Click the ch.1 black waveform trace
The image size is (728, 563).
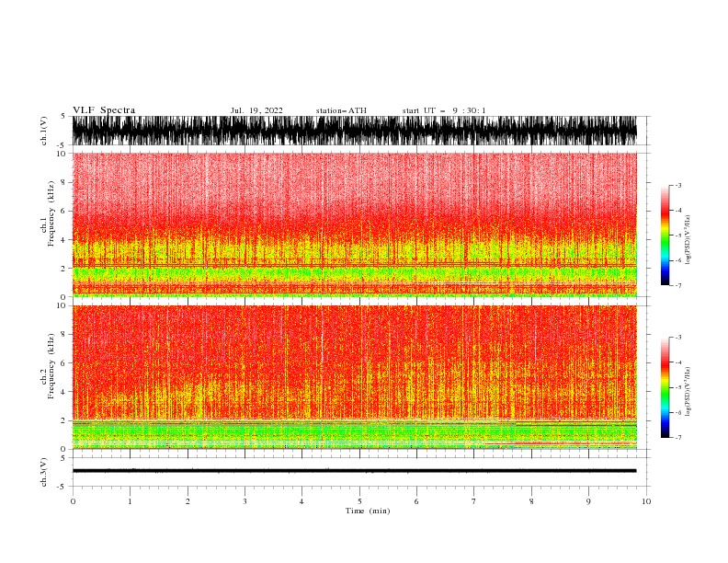(355, 131)
